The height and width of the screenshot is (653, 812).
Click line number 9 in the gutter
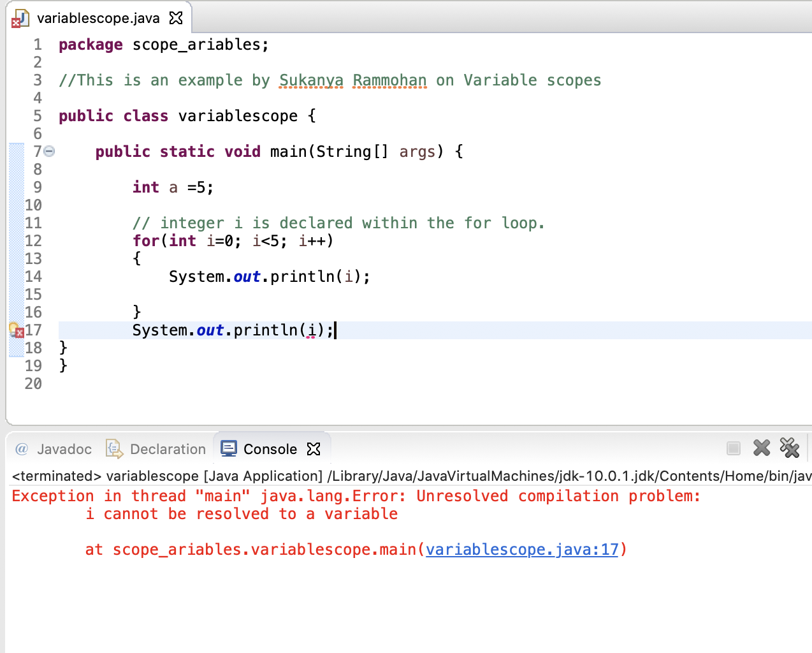click(x=36, y=187)
